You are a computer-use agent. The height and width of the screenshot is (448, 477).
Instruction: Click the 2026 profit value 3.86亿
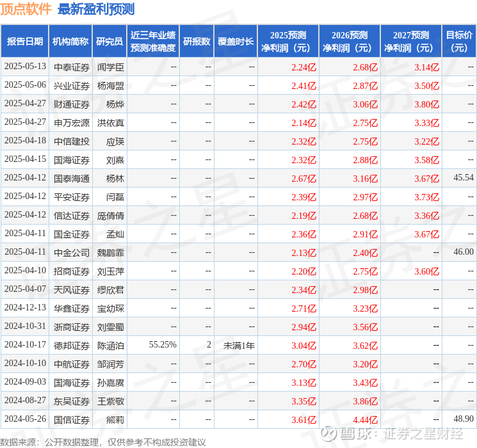tap(366, 401)
